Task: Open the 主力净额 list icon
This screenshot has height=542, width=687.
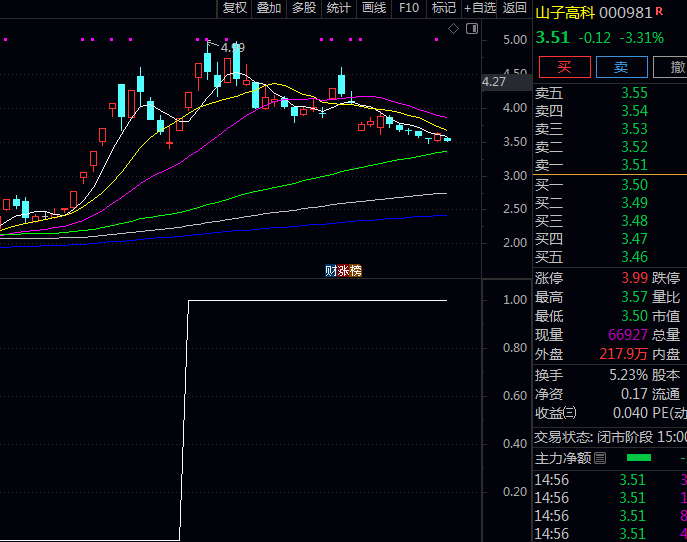Action: (x=600, y=459)
